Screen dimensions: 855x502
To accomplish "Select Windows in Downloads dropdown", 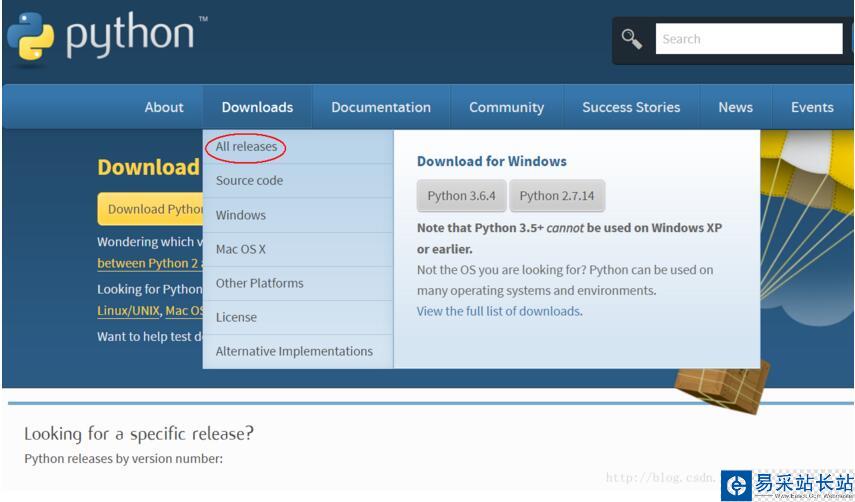I will pos(298,215).
